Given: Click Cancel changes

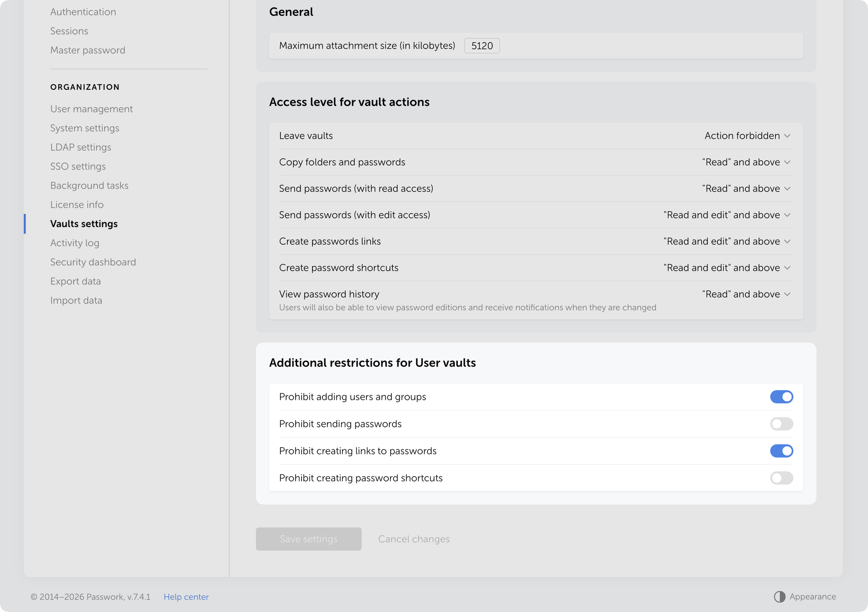Looking at the screenshot, I should click(x=414, y=539).
